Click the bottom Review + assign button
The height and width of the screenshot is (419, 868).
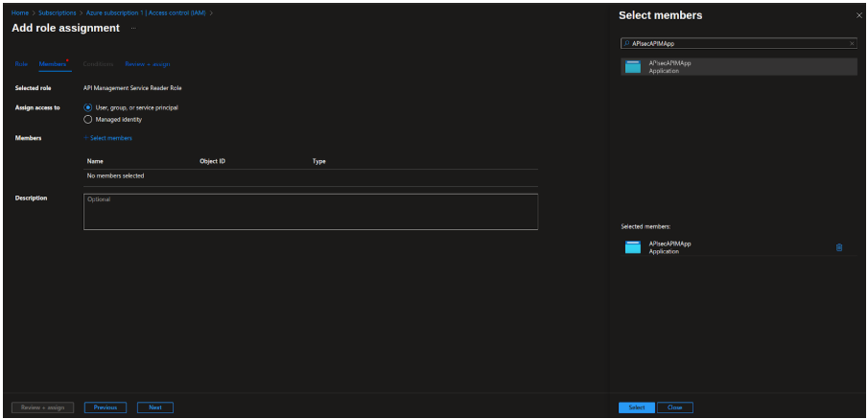point(42,407)
